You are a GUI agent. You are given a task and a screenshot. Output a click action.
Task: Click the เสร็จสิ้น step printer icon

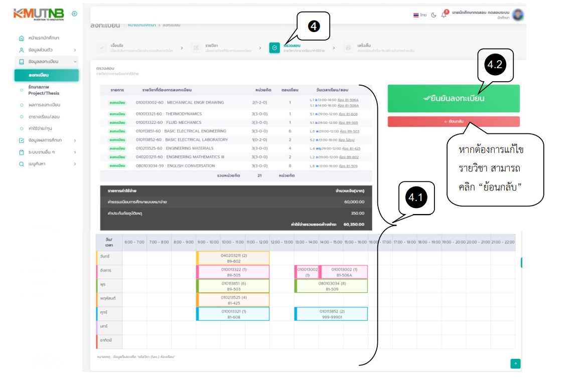348,48
